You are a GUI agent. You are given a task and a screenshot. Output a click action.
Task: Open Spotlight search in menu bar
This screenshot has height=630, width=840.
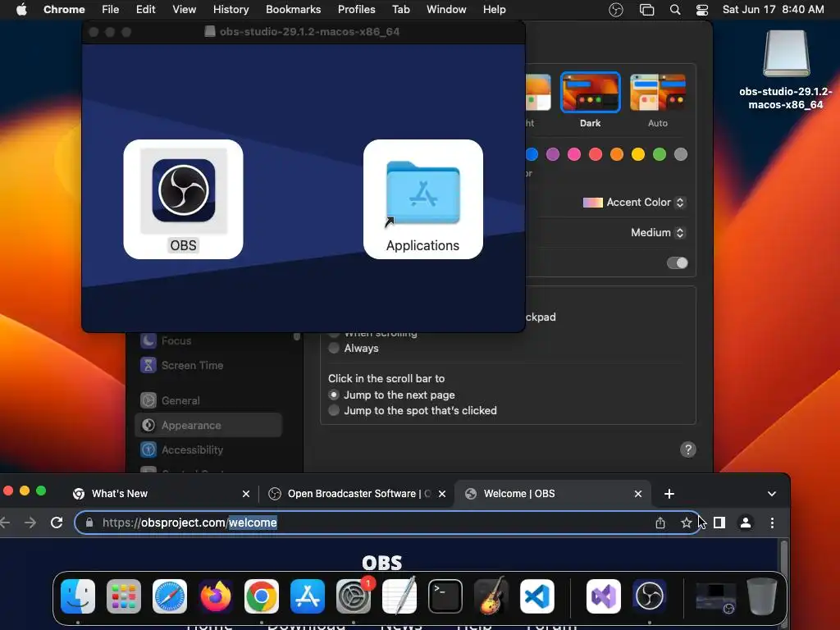pyautogui.click(x=675, y=10)
